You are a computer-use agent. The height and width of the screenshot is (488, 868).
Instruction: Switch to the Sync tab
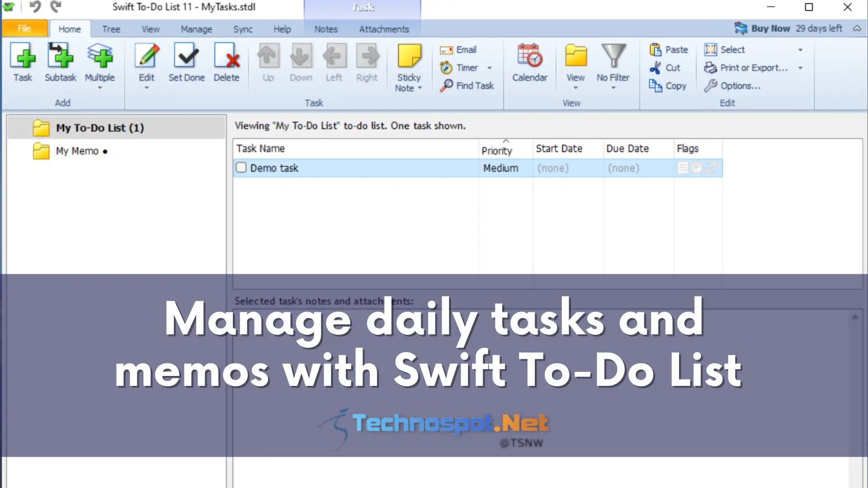coord(243,29)
